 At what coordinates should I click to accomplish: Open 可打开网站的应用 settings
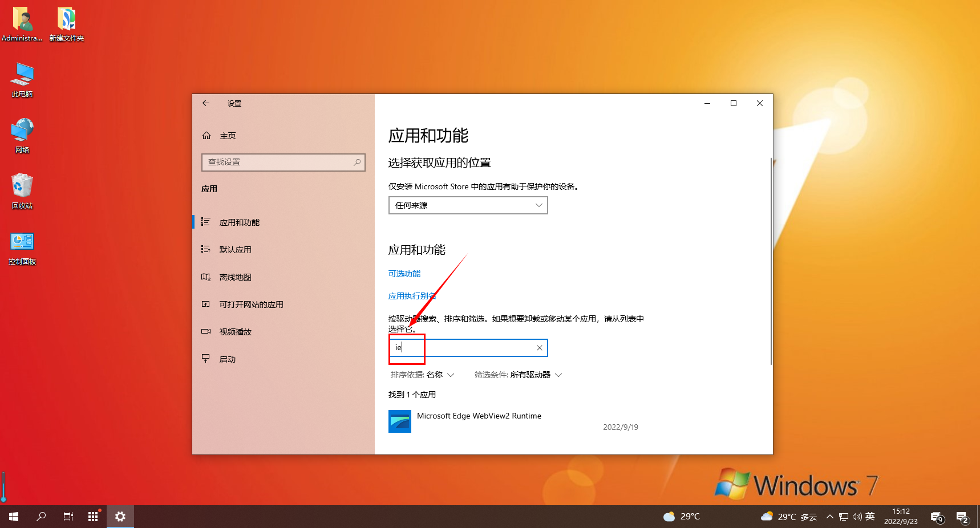[252, 304]
